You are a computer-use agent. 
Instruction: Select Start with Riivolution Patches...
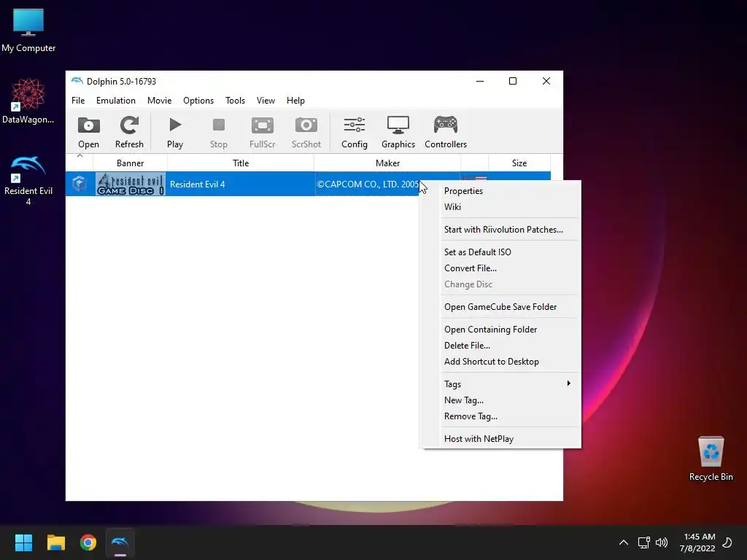point(500,230)
